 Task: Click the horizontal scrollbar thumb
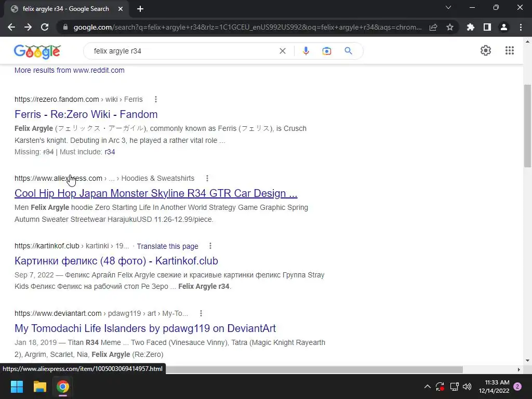point(314,369)
